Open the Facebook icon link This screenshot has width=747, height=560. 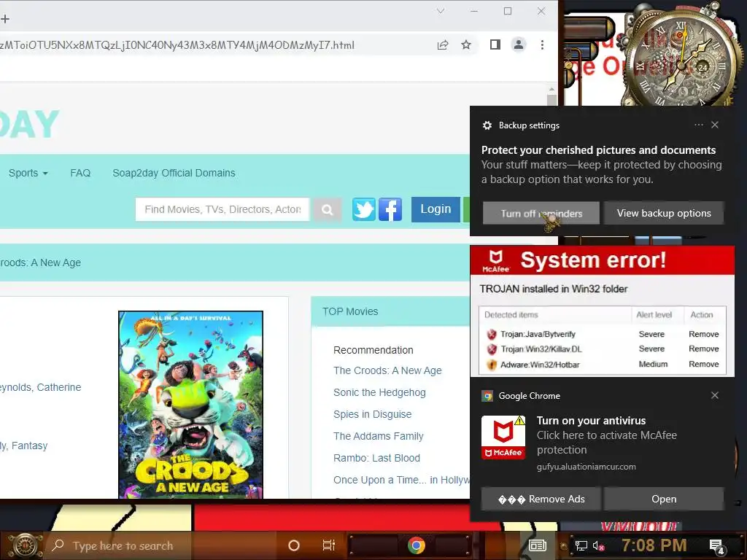click(390, 209)
